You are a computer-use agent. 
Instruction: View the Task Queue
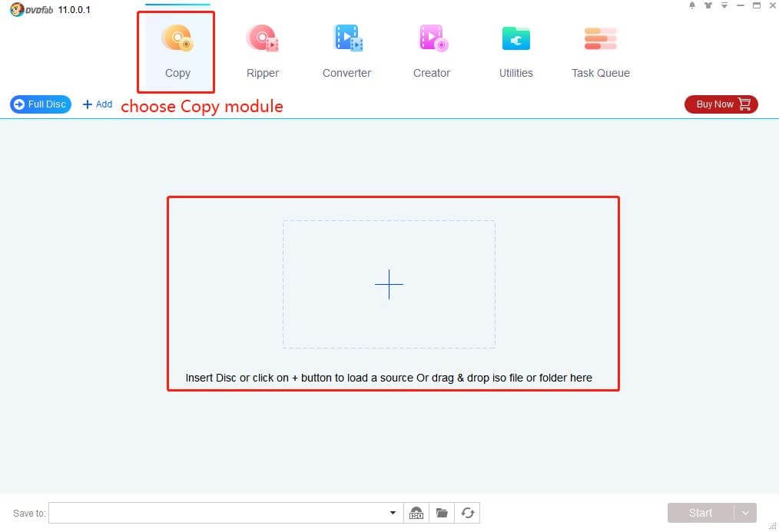(x=600, y=51)
